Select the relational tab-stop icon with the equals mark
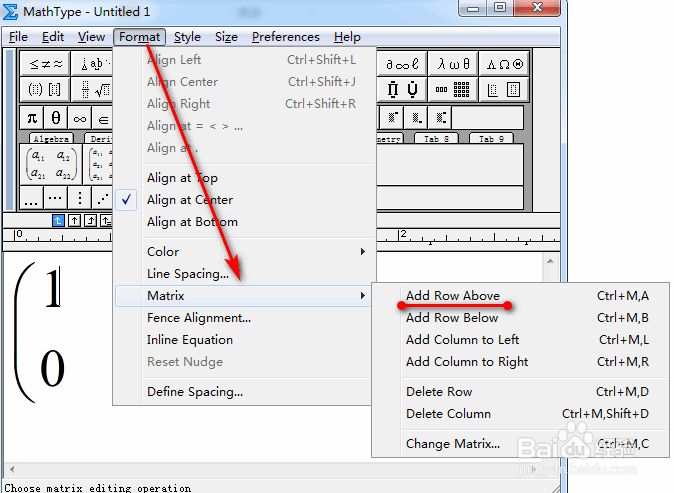The image size is (674, 493). 106,220
